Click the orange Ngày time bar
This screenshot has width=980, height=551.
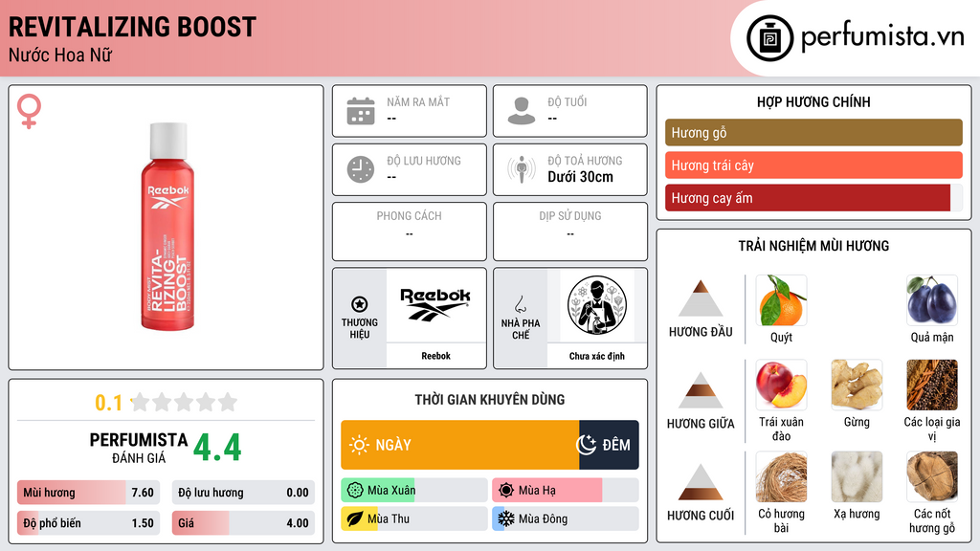click(460, 445)
